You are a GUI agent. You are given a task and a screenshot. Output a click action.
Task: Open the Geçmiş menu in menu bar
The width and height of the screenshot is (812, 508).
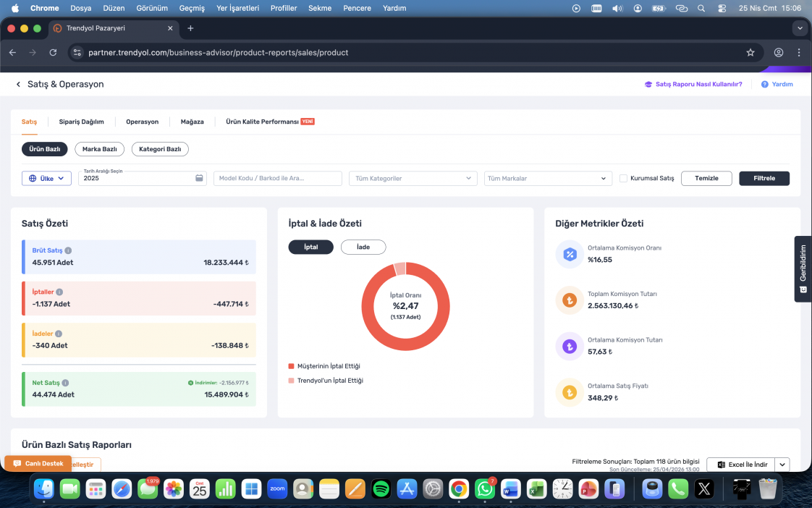tap(192, 8)
